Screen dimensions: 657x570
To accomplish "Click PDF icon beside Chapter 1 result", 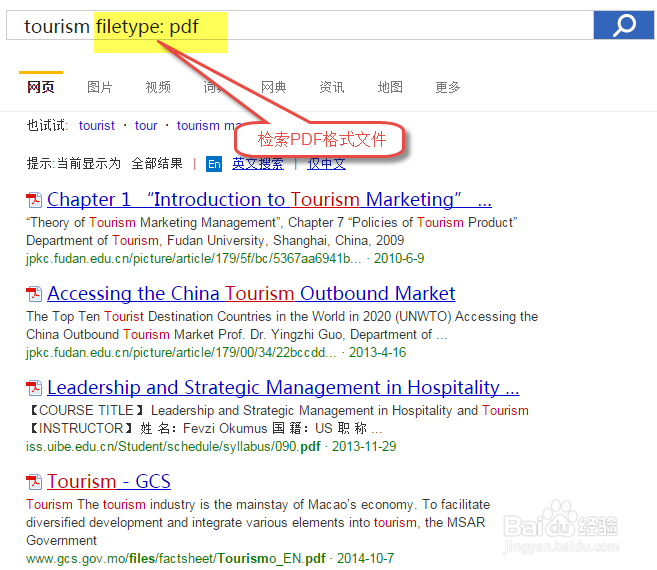I will pyautogui.click(x=34, y=200).
